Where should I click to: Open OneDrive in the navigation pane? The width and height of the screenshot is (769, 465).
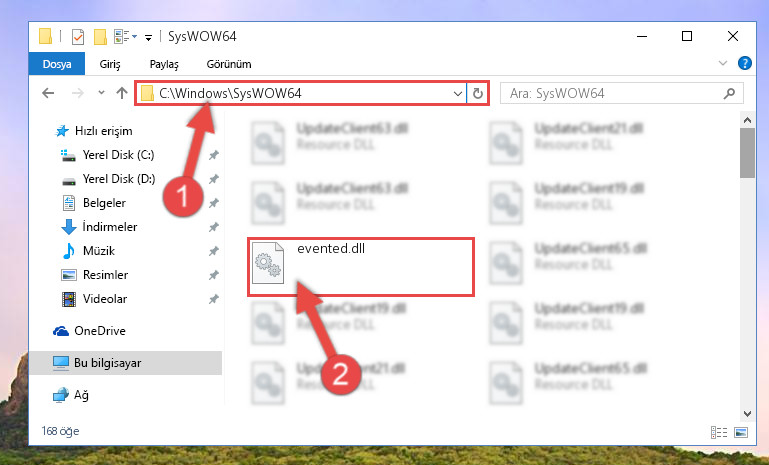[x=100, y=331]
